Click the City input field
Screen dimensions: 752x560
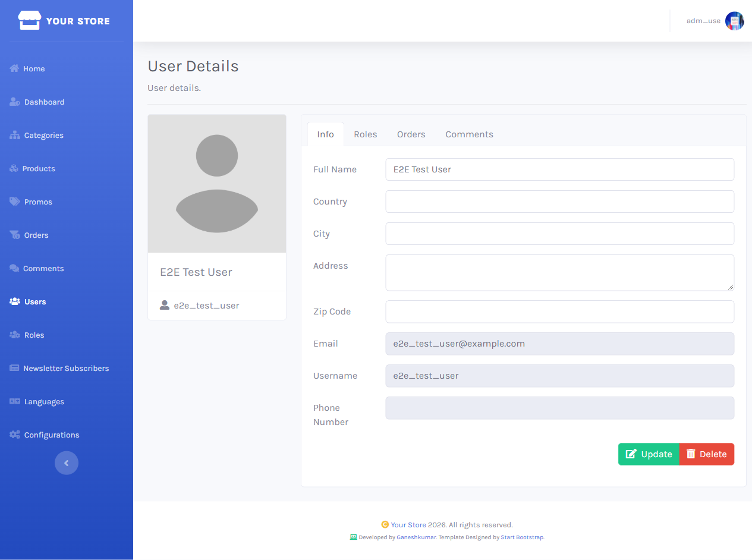pyautogui.click(x=559, y=234)
